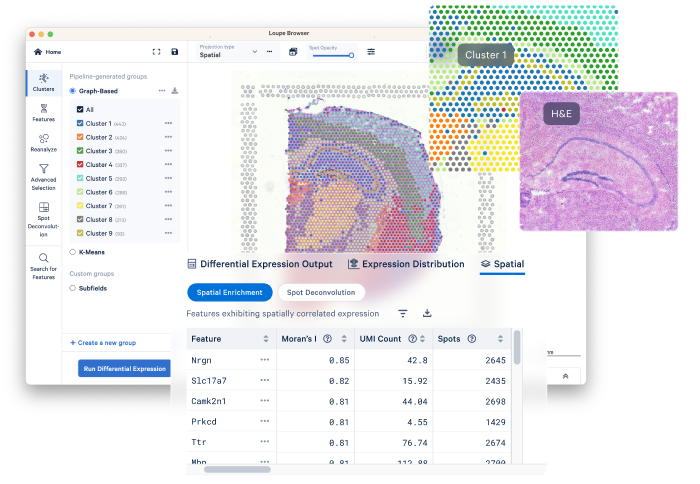Open Cluster 6 options menu
The height and width of the screenshot is (484, 700).
click(x=168, y=192)
